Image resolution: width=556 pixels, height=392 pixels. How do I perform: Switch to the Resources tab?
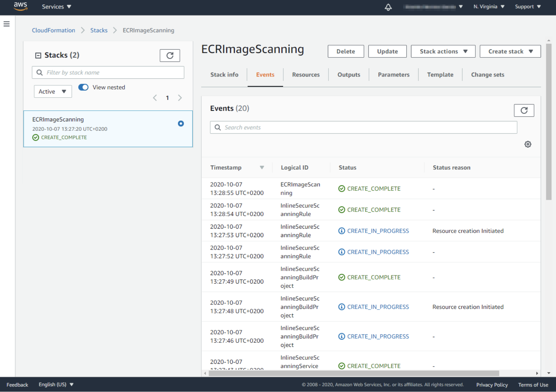pyautogui.click(x=306, y=75)
